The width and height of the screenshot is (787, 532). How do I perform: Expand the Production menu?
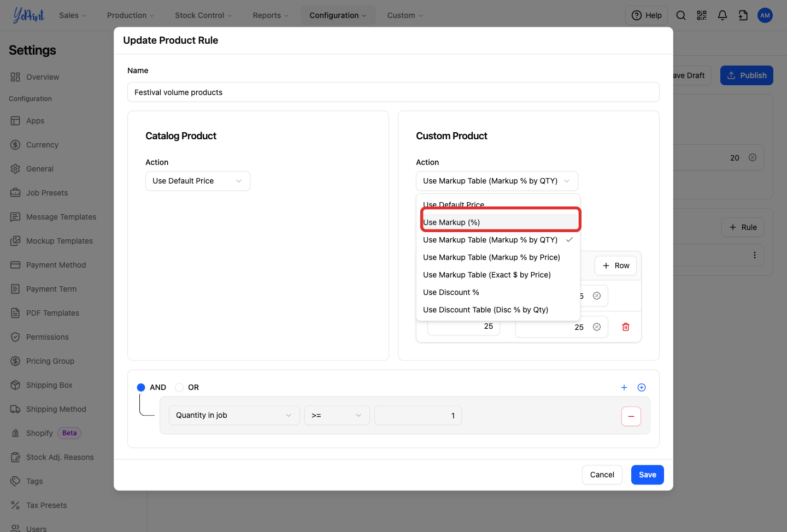[131, 15]
